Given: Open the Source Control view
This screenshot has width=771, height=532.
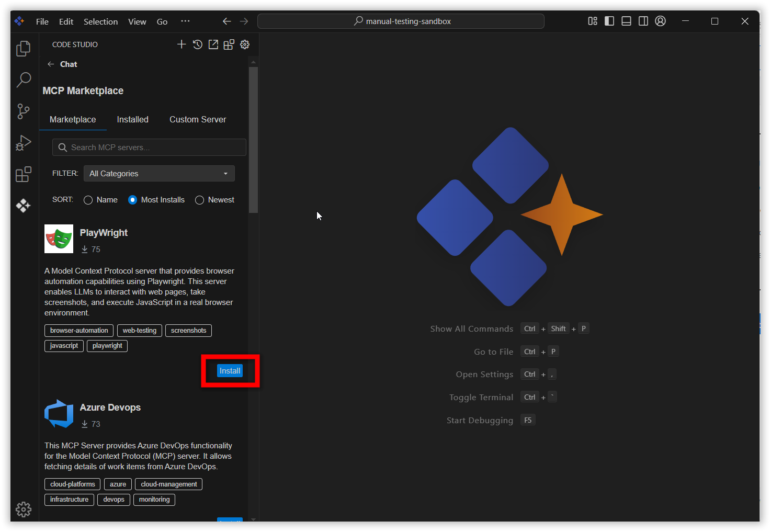Looking at the screenshot, I should click(x=24, y=111).
